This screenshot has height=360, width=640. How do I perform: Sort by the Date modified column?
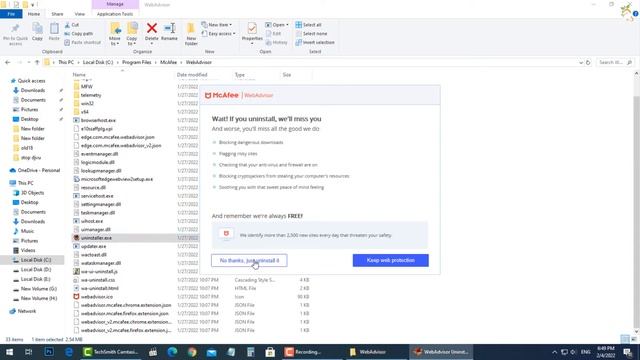192,75
